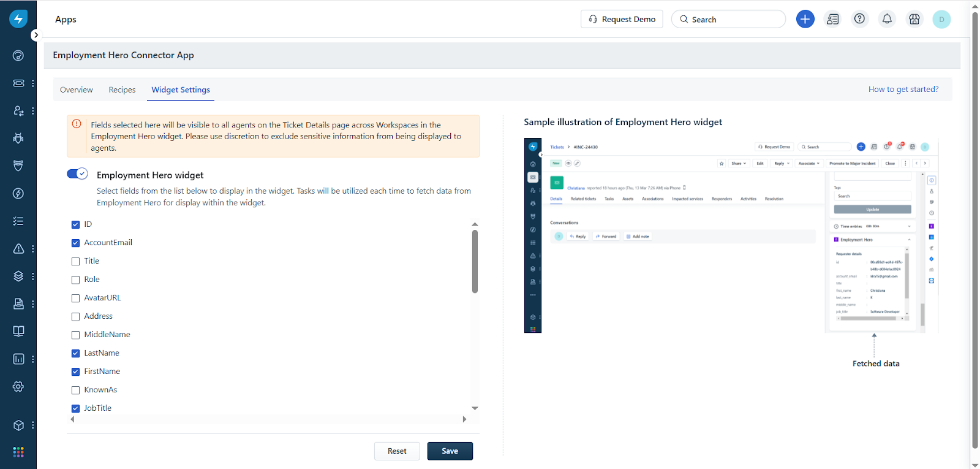Open the three-dot menu beside Assets layers icon
This screenshot has height=469, width=980.
tap(33, 276)
